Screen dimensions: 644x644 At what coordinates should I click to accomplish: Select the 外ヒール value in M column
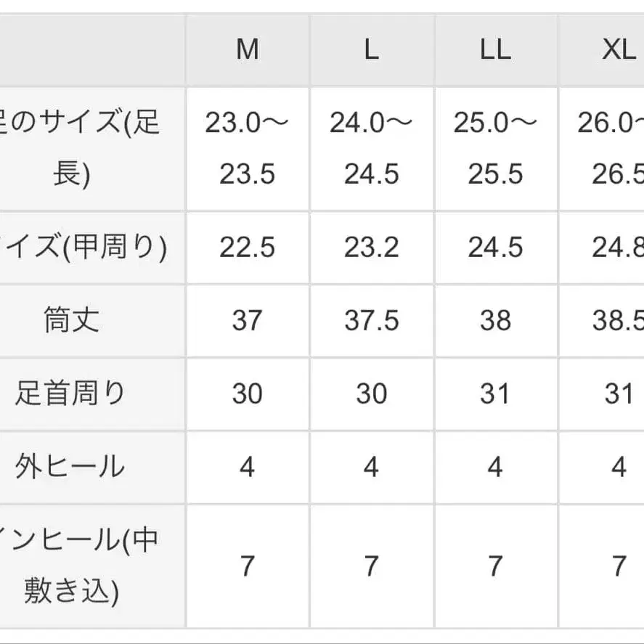pos(247,467)
